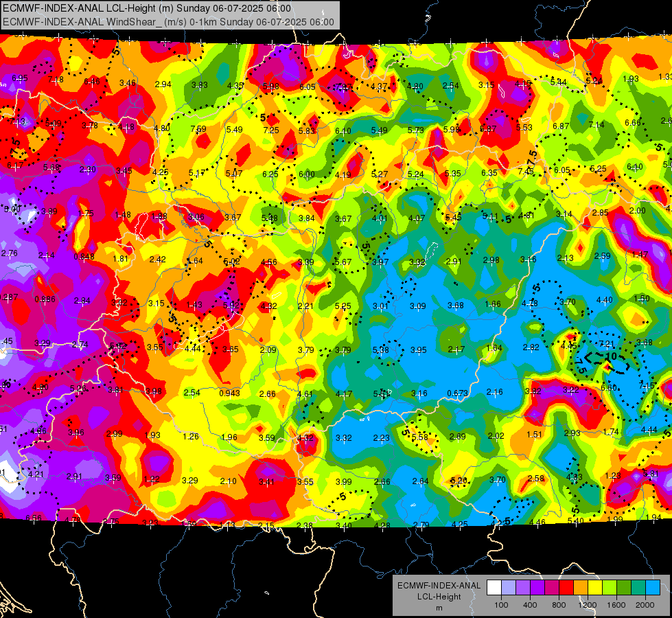
Task: Click the wind shear value 6.35
Action: coord(489,173)
